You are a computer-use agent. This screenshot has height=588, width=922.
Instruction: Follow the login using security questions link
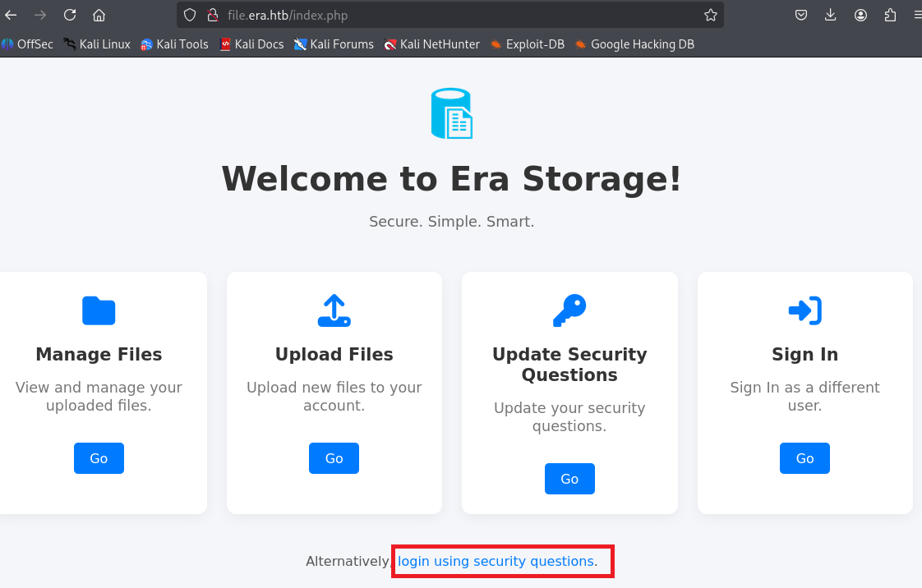point(496,562)
